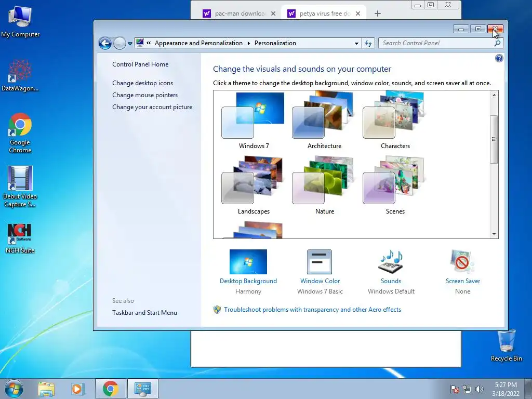Open Change desktop icons

click(x=142, y=83)
